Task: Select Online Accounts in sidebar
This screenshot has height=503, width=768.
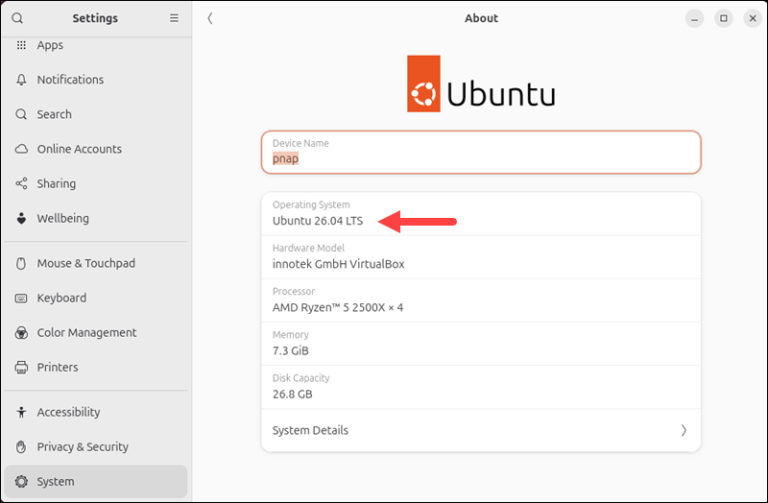Action: coord(79,149)
